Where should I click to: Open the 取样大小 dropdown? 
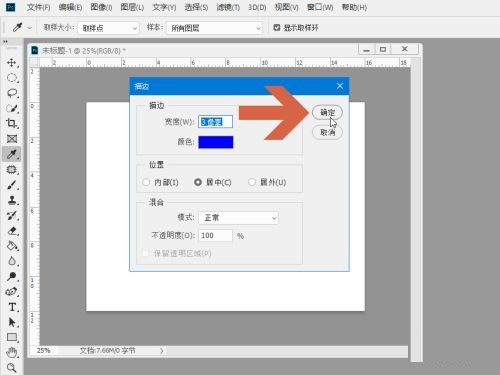pos(108,28)
